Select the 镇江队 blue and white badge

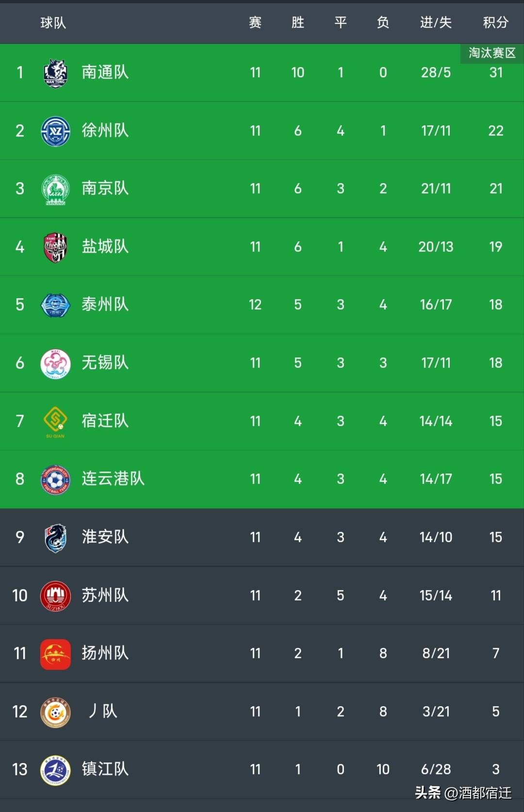[x=55, y=770]
